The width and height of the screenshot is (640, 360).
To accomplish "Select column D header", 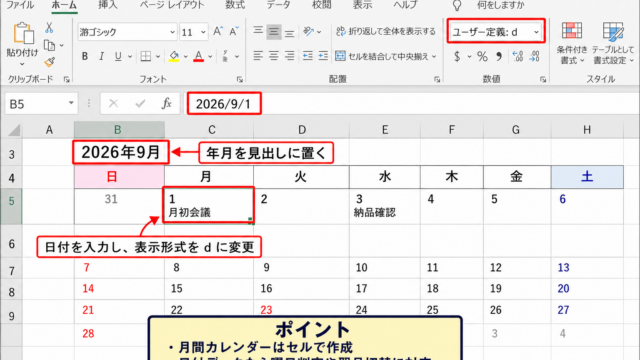I will tap(302, 130).
